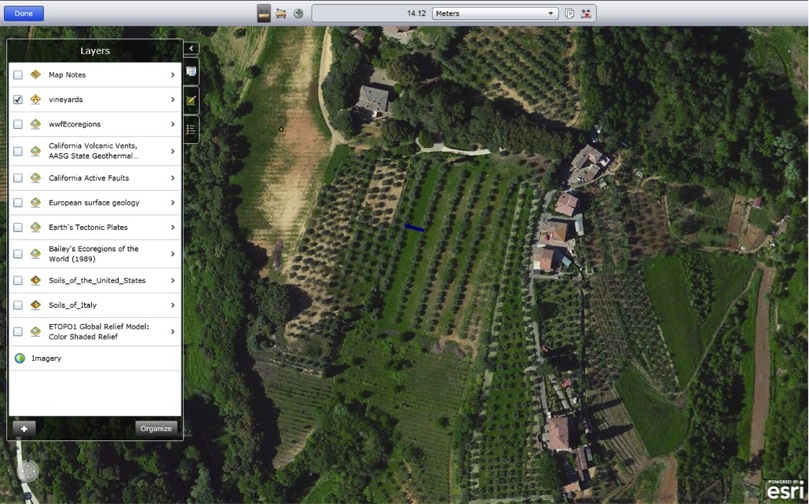Click the 'Earth's Tectonic Plates' layer name

[x=88, y=227]
